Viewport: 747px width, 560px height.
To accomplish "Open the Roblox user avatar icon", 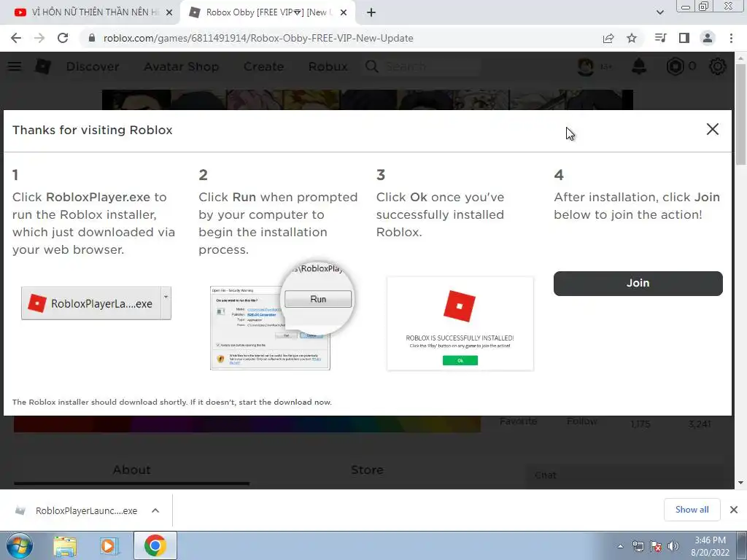I will (586, 66).
